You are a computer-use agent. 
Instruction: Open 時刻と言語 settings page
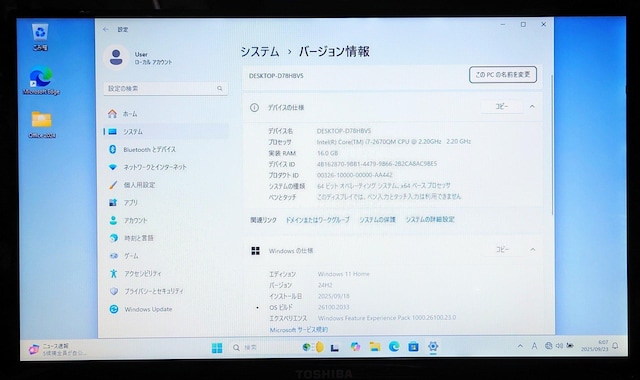pos(166,238)
